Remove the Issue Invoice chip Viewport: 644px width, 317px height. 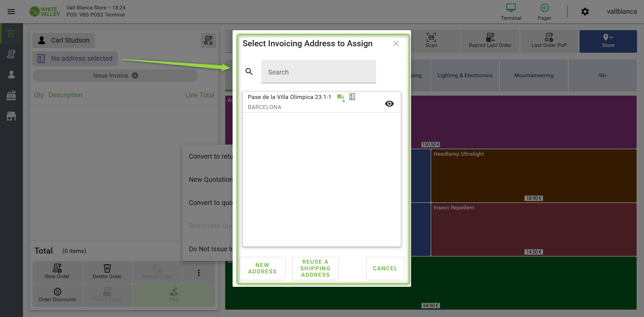click(135, 75)
